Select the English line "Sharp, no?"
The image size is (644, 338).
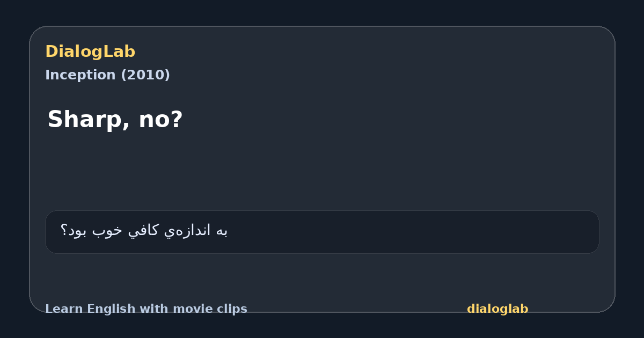(115, 120)
